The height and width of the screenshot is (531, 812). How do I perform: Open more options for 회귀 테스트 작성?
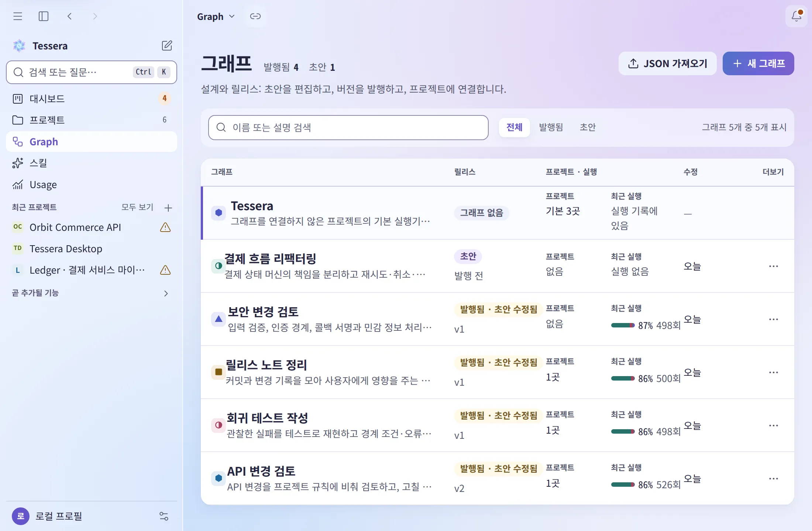(x=774, y=426)
